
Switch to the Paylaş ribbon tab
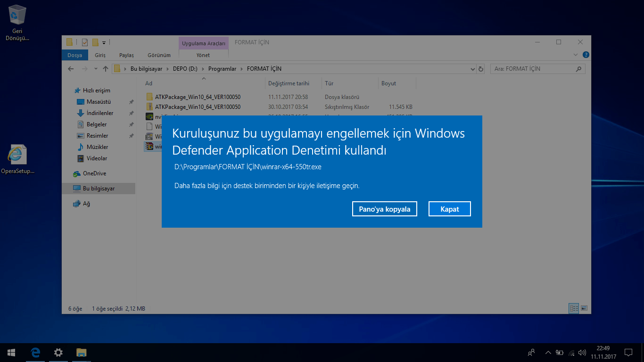pyautogui.click(x=126, y=55)
